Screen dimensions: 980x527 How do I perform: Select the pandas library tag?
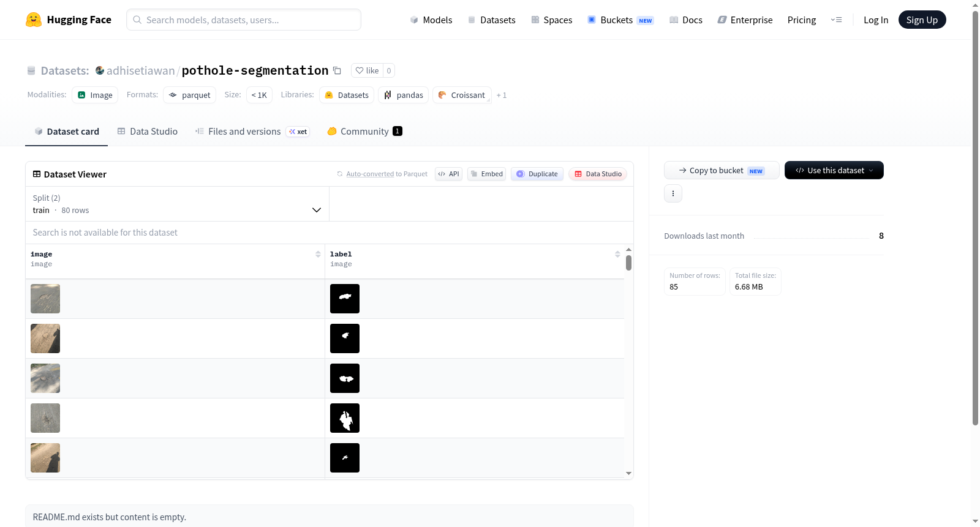[x=404, y=95]
